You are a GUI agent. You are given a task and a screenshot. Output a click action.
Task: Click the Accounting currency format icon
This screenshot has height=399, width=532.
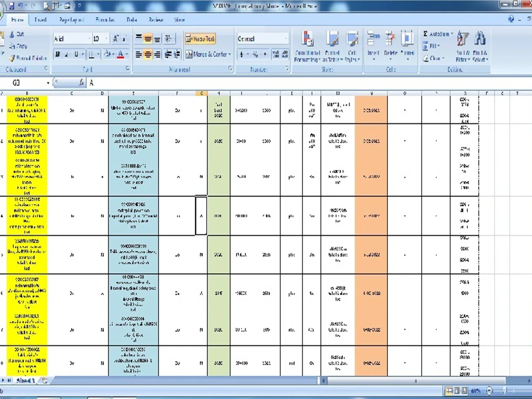[x=241, y=54]
